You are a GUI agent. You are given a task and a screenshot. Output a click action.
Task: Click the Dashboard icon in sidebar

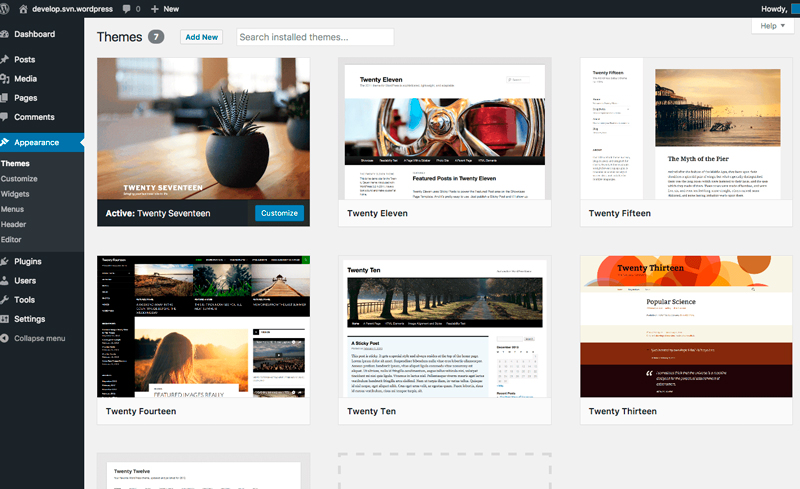(x=6, y=34)
